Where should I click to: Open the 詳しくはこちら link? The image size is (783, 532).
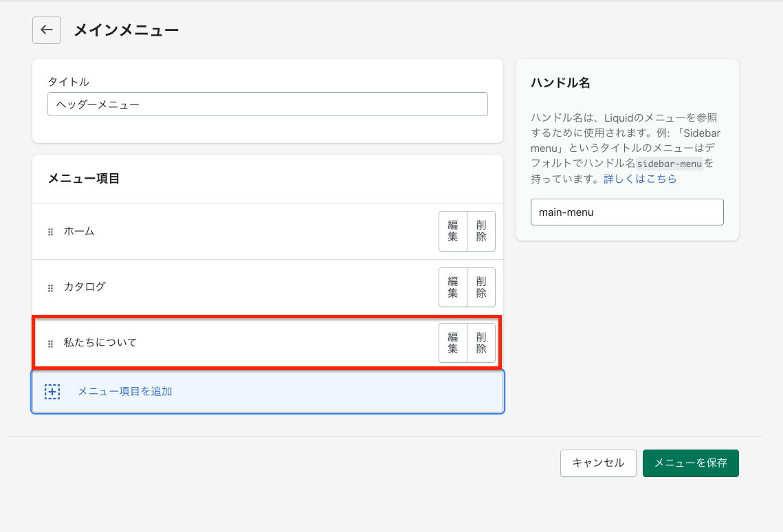pos(640,179)
